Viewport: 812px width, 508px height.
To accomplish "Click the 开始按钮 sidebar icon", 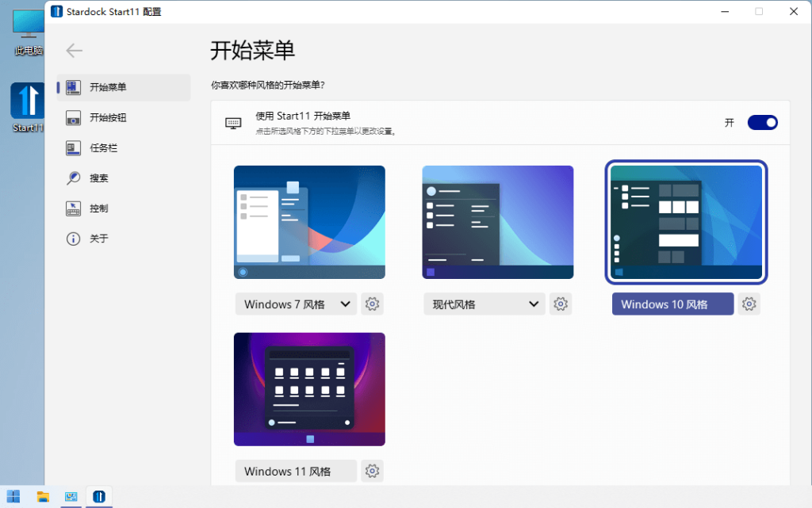I will click(x=73, y=117).
